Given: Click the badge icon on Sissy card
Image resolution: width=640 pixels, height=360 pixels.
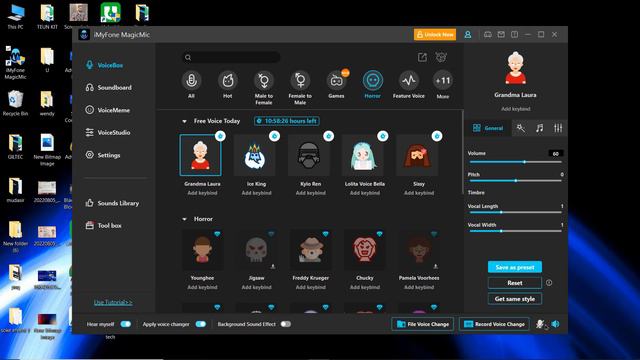Looking at the screenshot, I should tap(437, 136).
